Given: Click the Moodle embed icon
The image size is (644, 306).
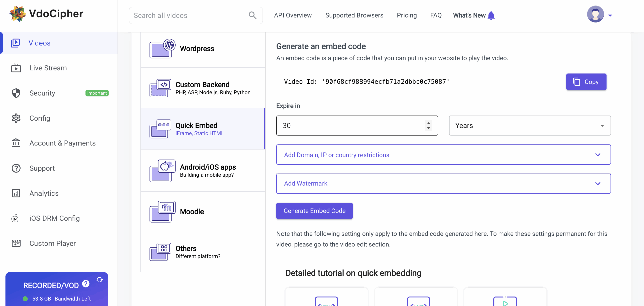Looking at the screenshot, I should [162, 211].
